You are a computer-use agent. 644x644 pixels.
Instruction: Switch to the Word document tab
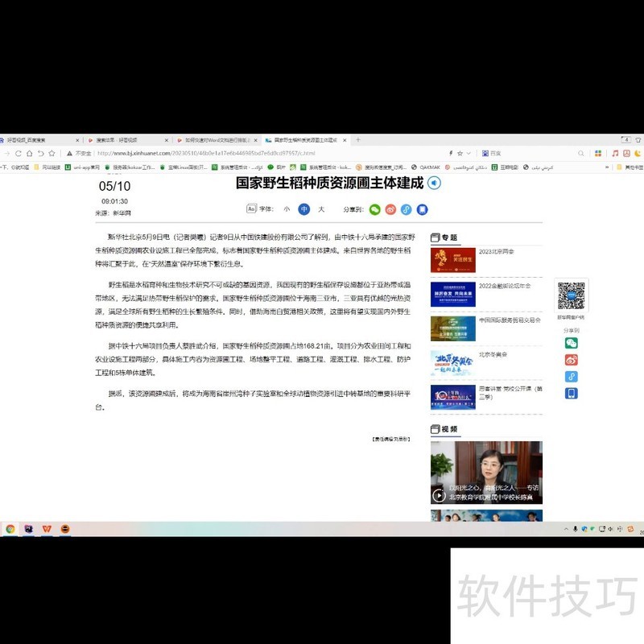click(x=217, y=140)
